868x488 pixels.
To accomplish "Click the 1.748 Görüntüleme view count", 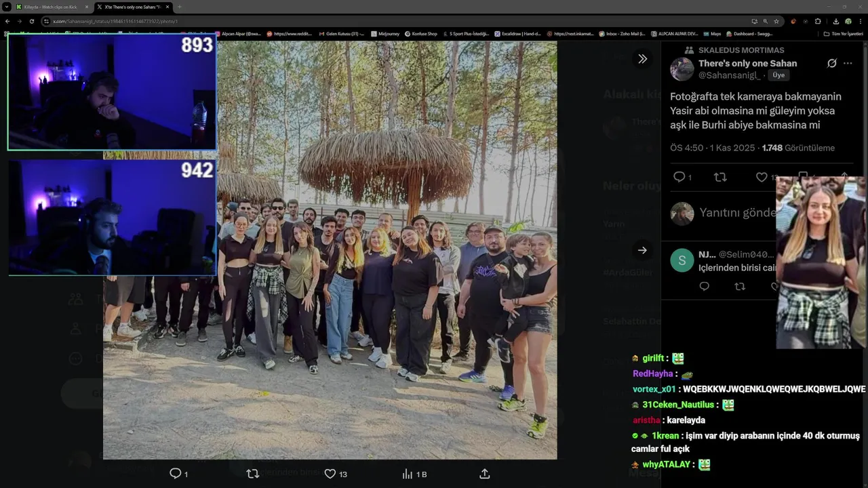I will [x=798, y=148].
